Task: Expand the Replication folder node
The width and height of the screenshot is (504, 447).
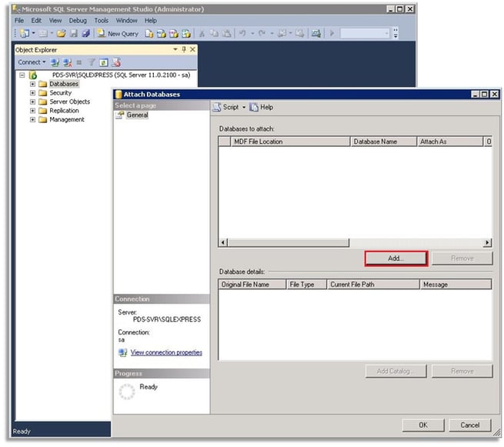Action: pyautogui.click(x=32, y=111)
